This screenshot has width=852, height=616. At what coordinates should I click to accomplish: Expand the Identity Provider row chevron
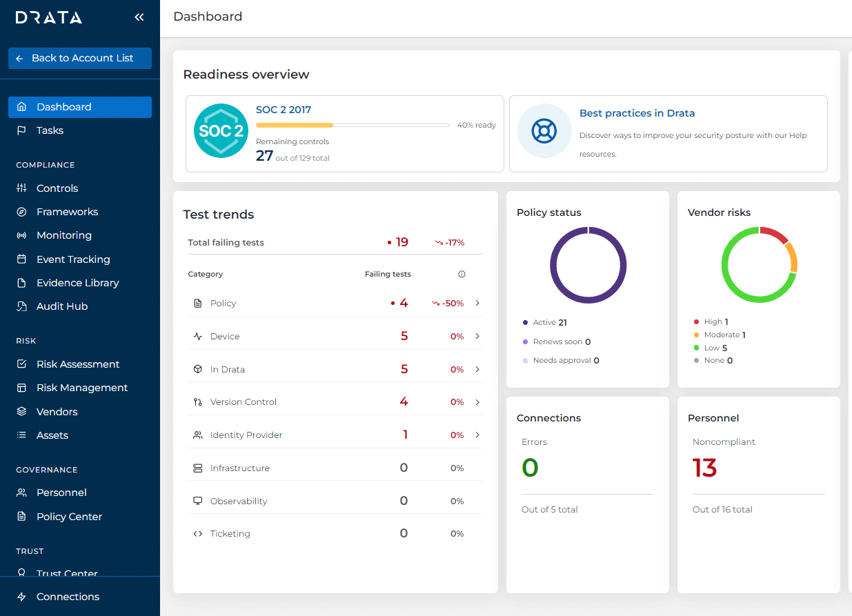tap(477, 435)
